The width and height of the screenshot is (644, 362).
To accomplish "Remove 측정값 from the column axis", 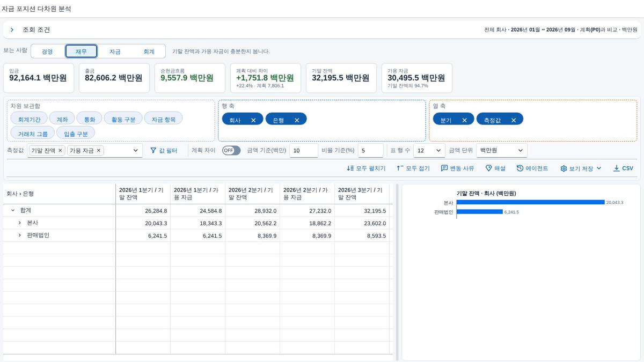I will tap(513, 120).
